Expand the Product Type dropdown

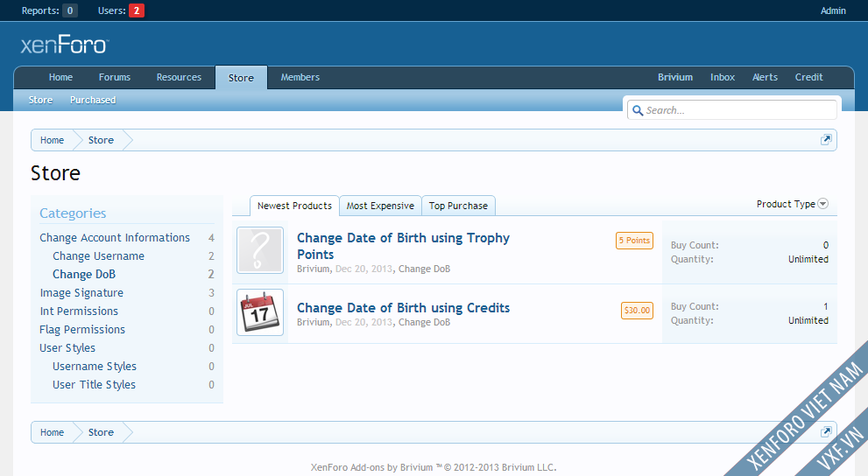pyautogui.click(x=792, y=204)
